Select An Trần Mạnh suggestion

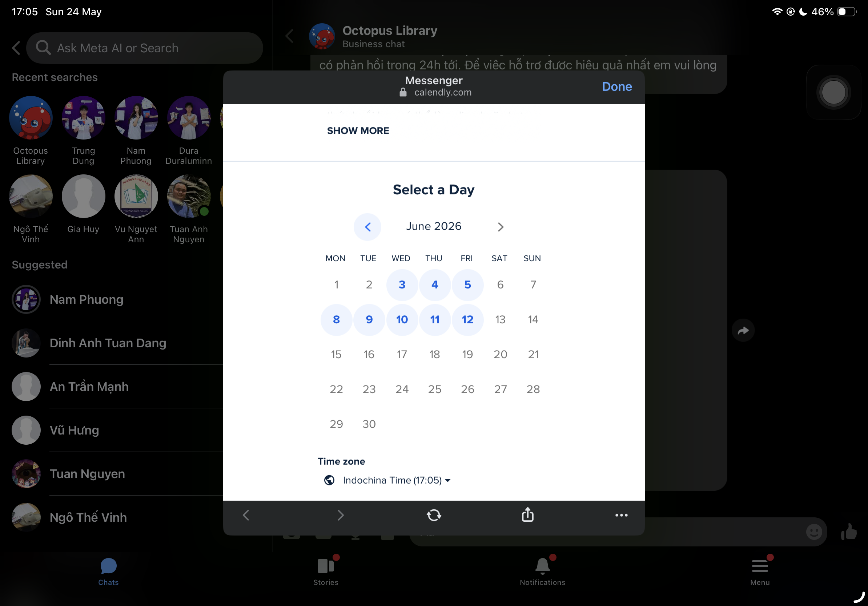[117, 387]
